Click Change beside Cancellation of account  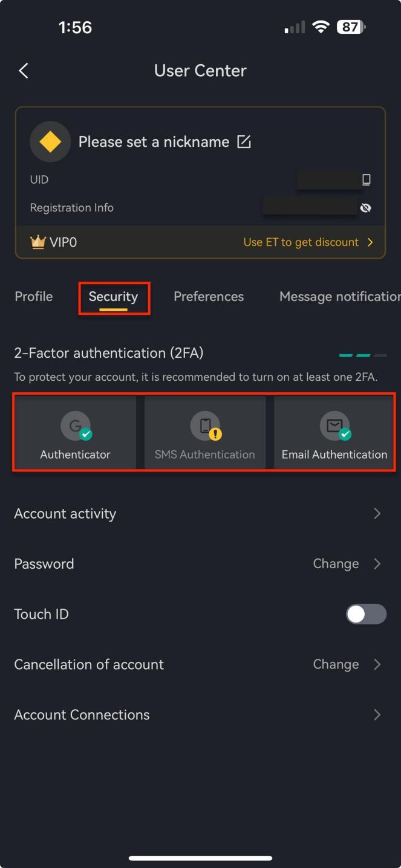coord(336,664)
